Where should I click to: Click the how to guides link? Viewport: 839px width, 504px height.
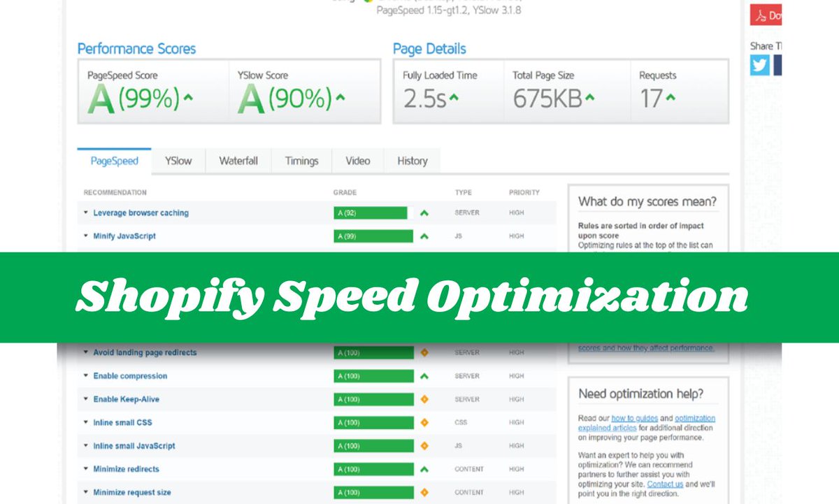[x=635, y=419]
